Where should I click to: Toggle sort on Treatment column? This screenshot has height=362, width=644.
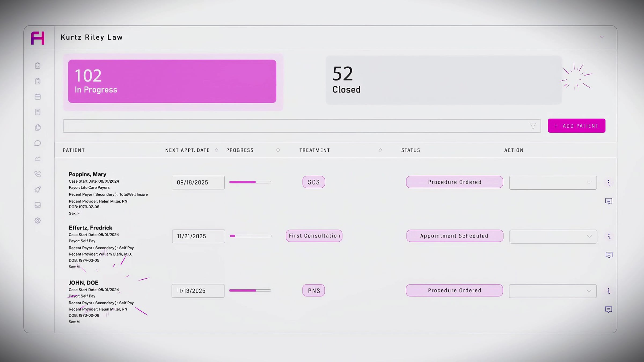(380, 150)
